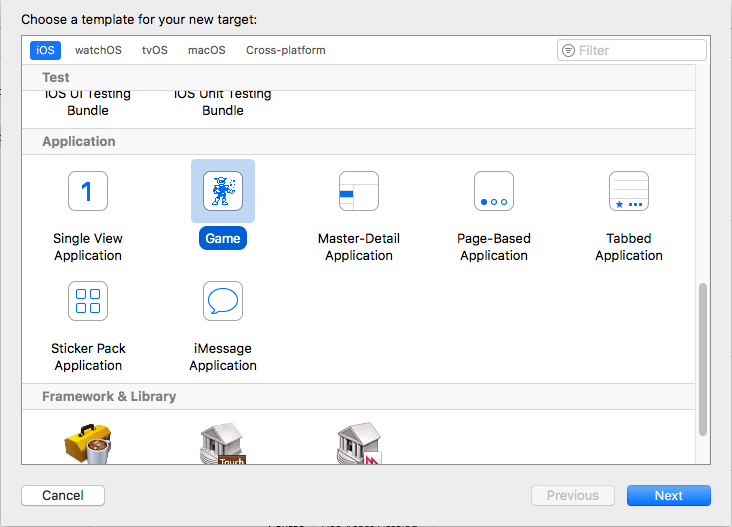Viewport: 732px width, 527px height.
Task: Click the Page-Based Application label
Action: pyautogui.click(x=493, y=247)
